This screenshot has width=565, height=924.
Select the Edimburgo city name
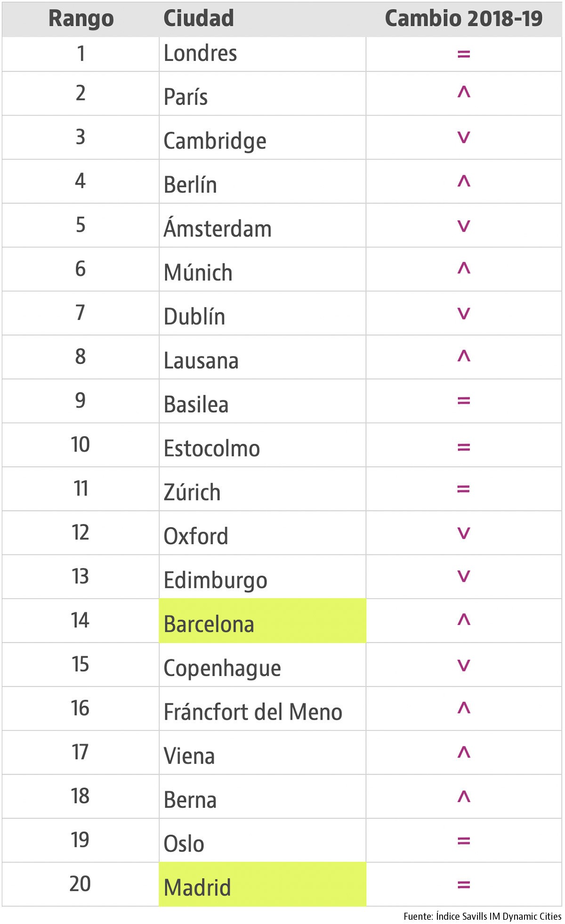tap(215, 580)
